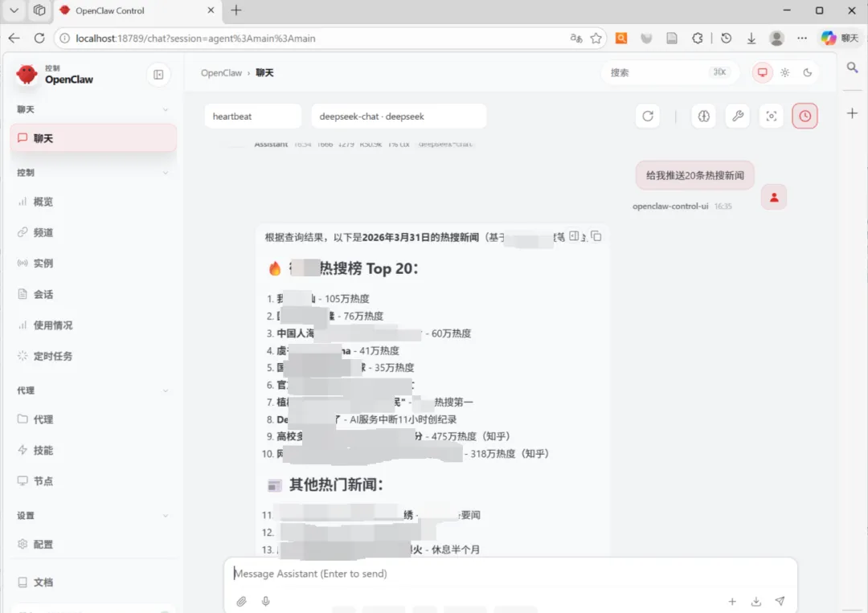Viewport: 868px width, 613px height.
Task: Add item to browser sidebar plus
Action: click(x=853, y=113)
